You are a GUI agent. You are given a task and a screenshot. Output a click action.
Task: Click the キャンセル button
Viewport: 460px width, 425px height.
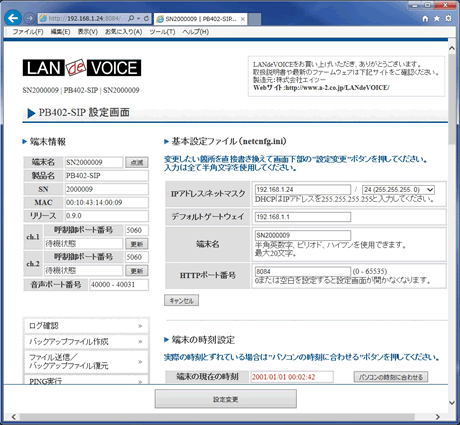click(181, 300)
